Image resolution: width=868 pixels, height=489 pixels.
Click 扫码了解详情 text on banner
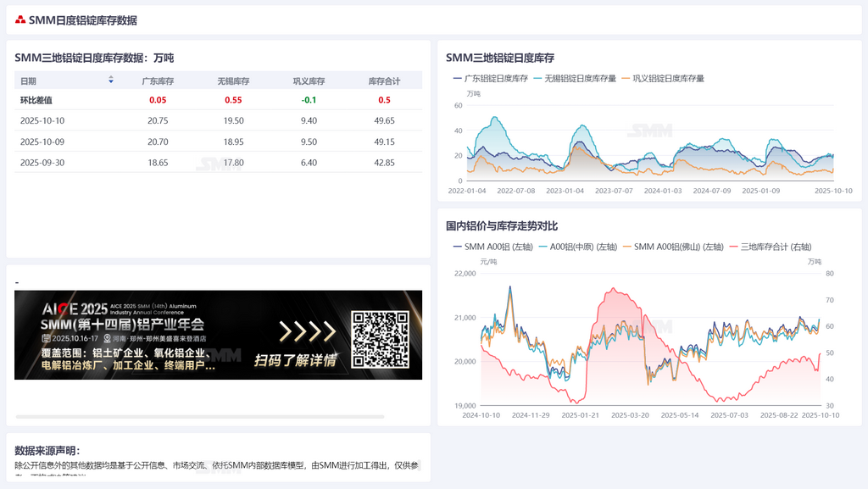[295, 361]
